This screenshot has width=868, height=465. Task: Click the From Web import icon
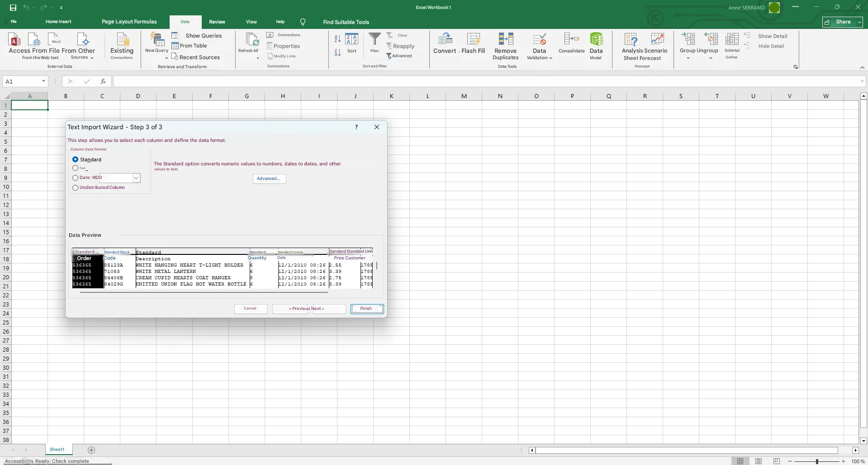pyautogui.click(x=34, y=40)
